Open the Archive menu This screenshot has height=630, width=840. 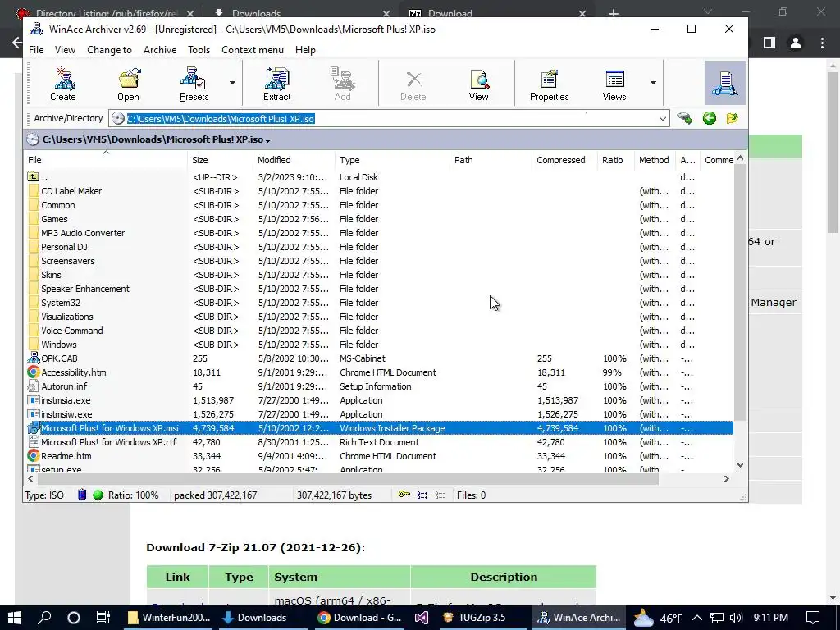[160, 50]
